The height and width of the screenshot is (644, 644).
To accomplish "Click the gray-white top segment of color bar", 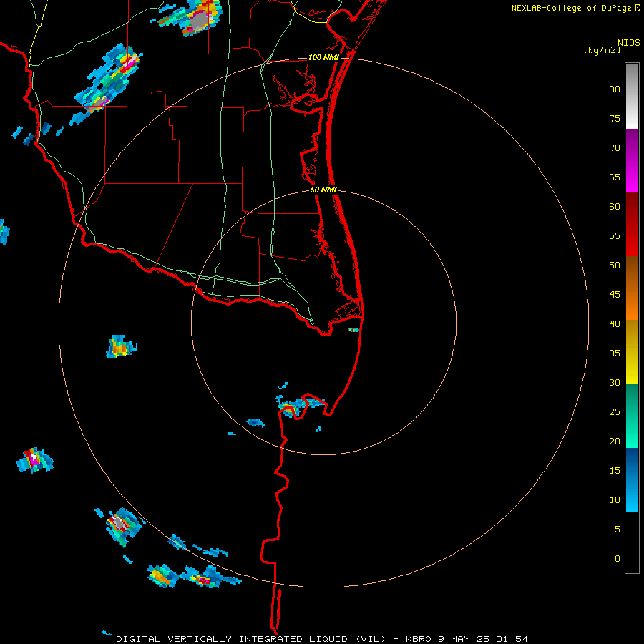I will 632,96.
